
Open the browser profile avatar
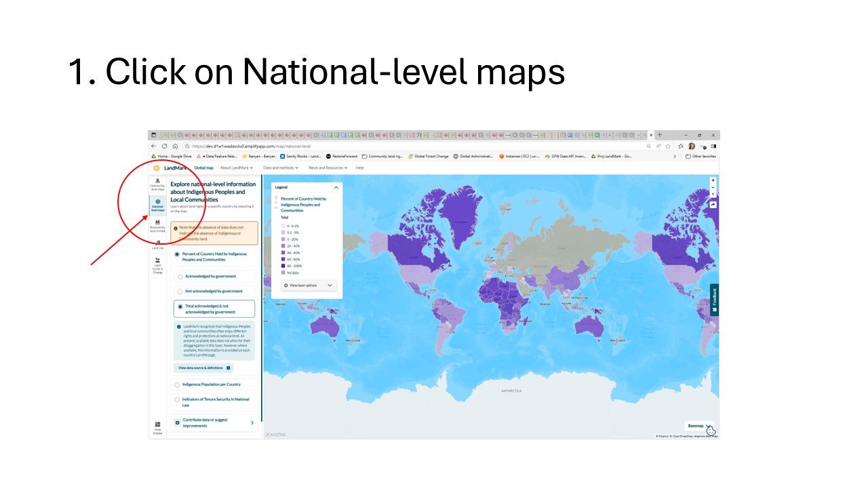point(692,146)
